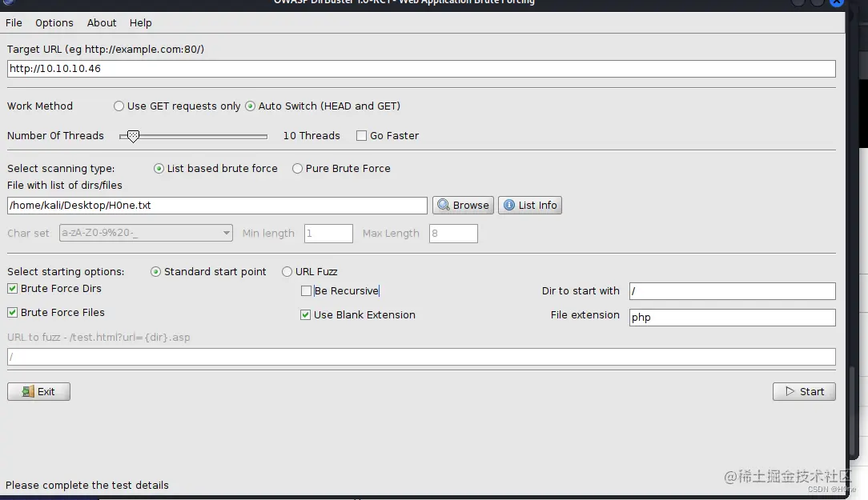The image size is (868, 500).
Task: Open the About menu
Action: click(102, 22)
